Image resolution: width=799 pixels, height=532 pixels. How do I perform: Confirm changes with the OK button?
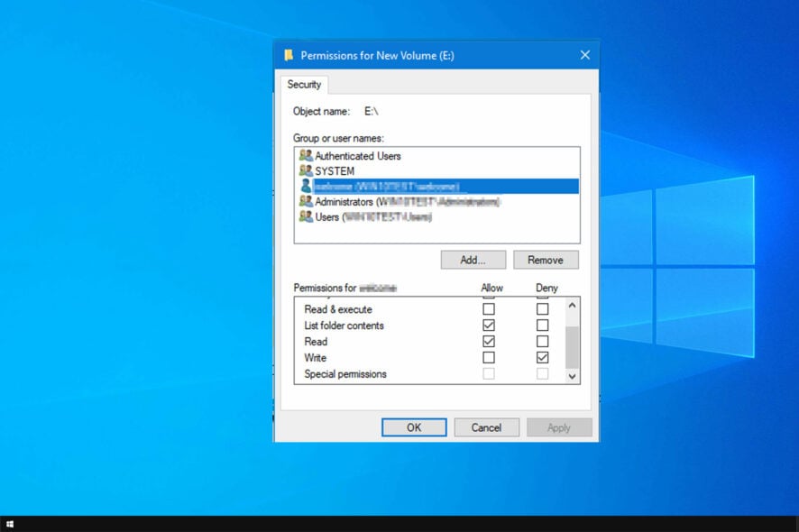pyautogui.click(x=414, y=427)
